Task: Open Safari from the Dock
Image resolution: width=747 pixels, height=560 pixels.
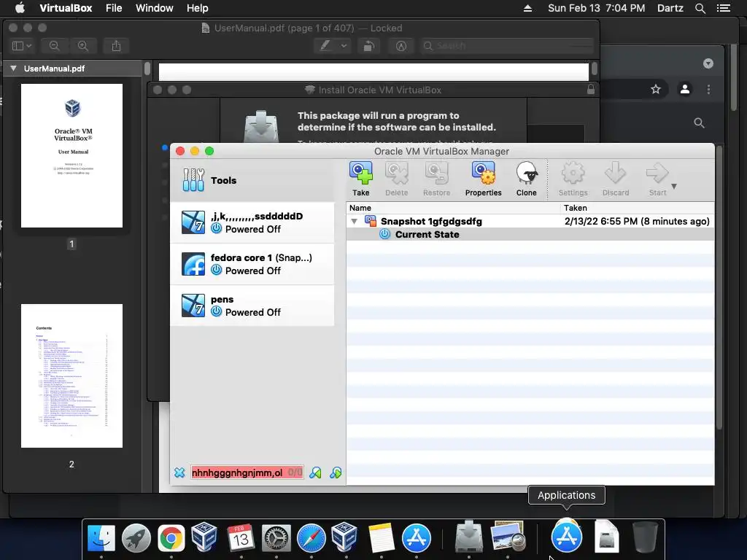Action: click(311, 538)
